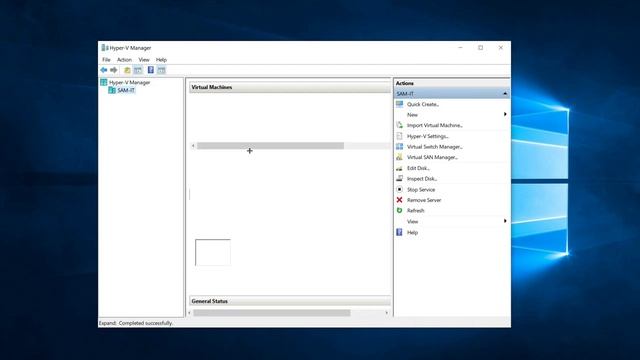Click the Virtual Switch Manager icon
This screenshot has height=360, width=640.
click(400, 147)
